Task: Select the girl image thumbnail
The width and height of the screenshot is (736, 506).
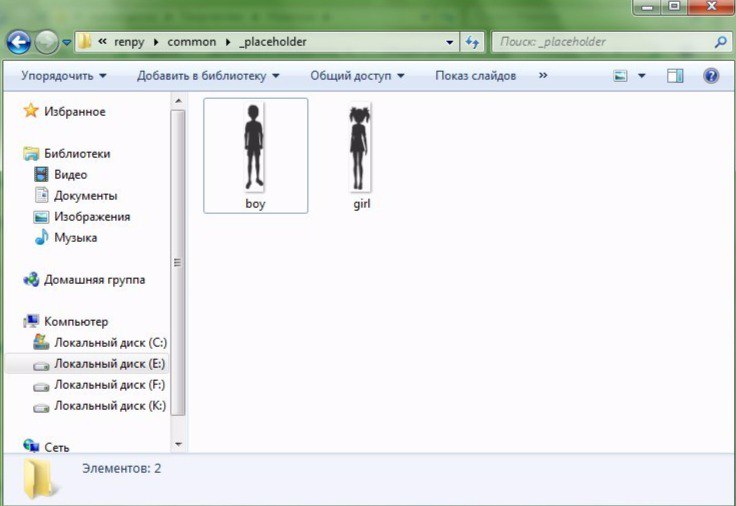Action: coord(360,147)
